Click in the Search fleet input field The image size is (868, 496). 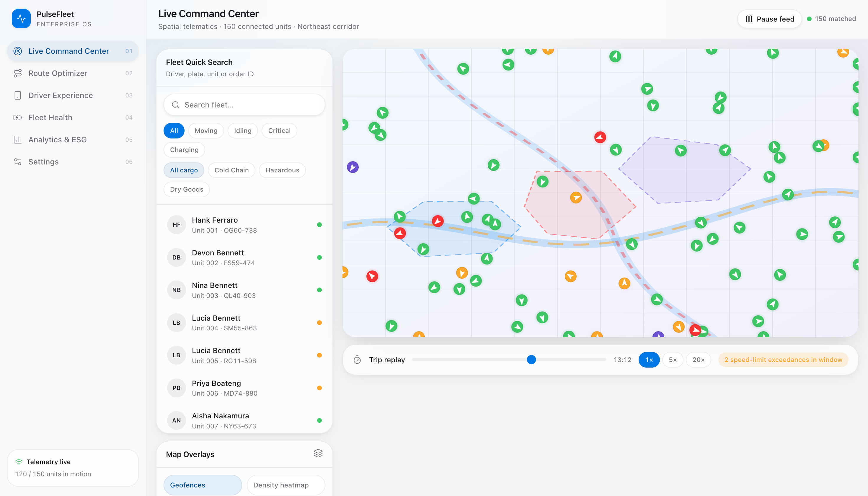[x=244, y=105]
